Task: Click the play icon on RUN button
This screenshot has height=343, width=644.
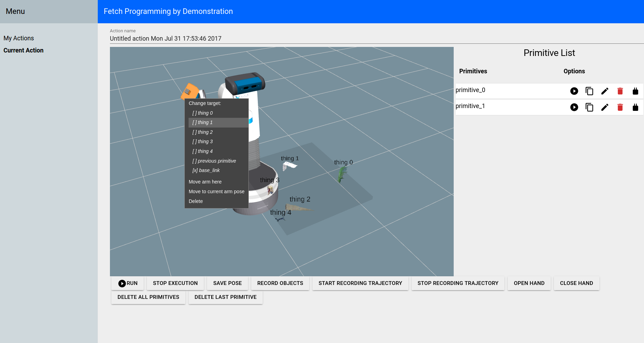Action: 122,284
